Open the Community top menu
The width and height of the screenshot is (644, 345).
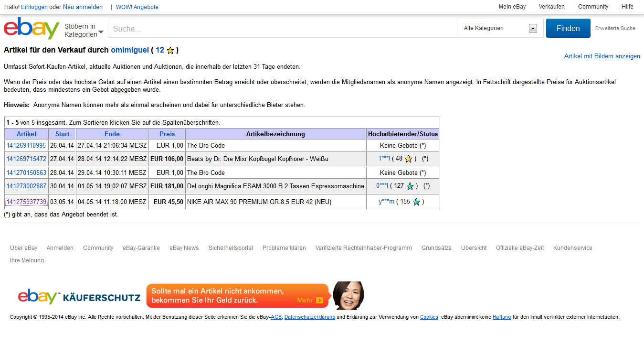coord(593,7)
